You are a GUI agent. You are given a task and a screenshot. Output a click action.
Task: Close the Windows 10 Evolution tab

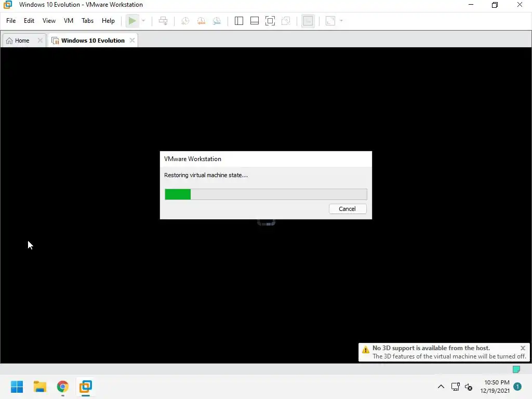pyautogui.click(x=132, y=41)
